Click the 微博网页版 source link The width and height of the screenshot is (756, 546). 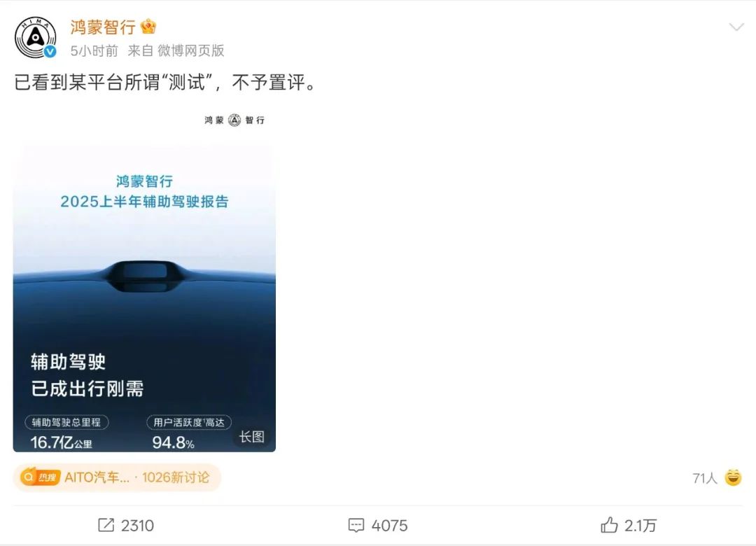point(191,50)
